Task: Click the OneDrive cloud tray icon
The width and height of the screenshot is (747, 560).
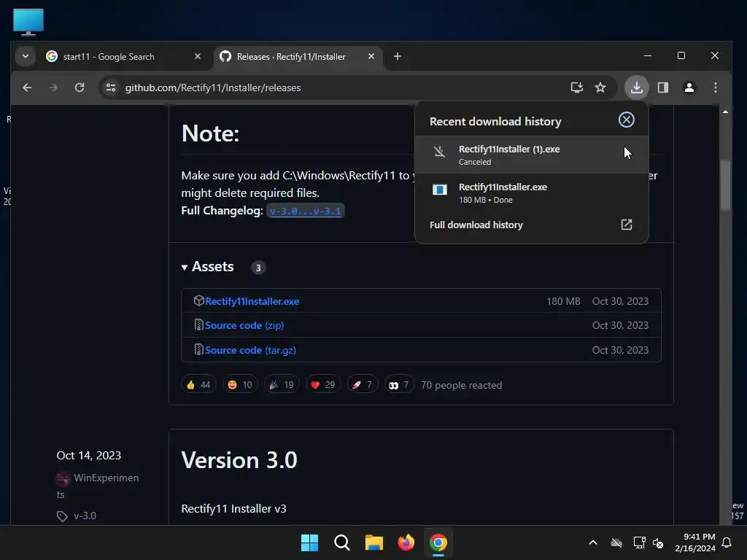Action: coord(616,542)
